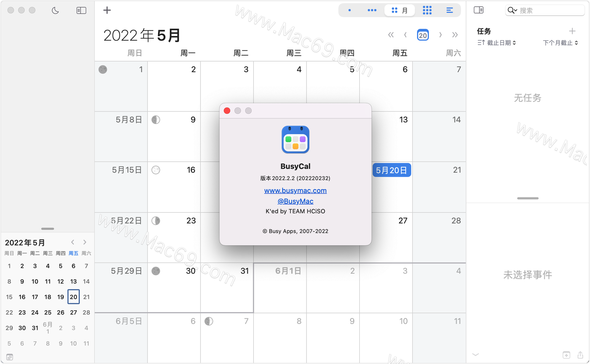The image size is (590, 364).
Task: Select day 31 in mini calendar
Action: coord(35,328)
